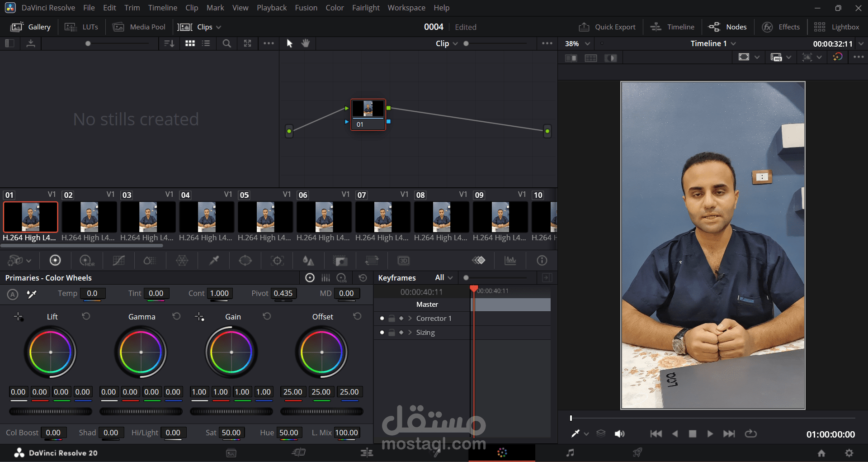Toggle the Effects panel button
This screenshot has height=462, width=868.
pos(781,27)
